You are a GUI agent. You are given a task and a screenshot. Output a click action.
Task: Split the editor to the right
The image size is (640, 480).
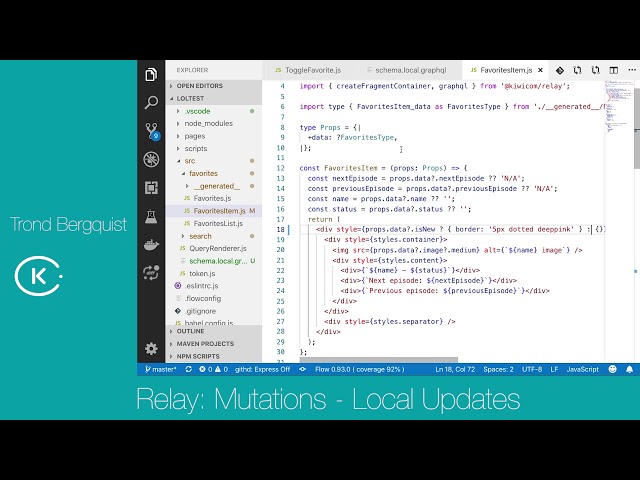point(613,70)
